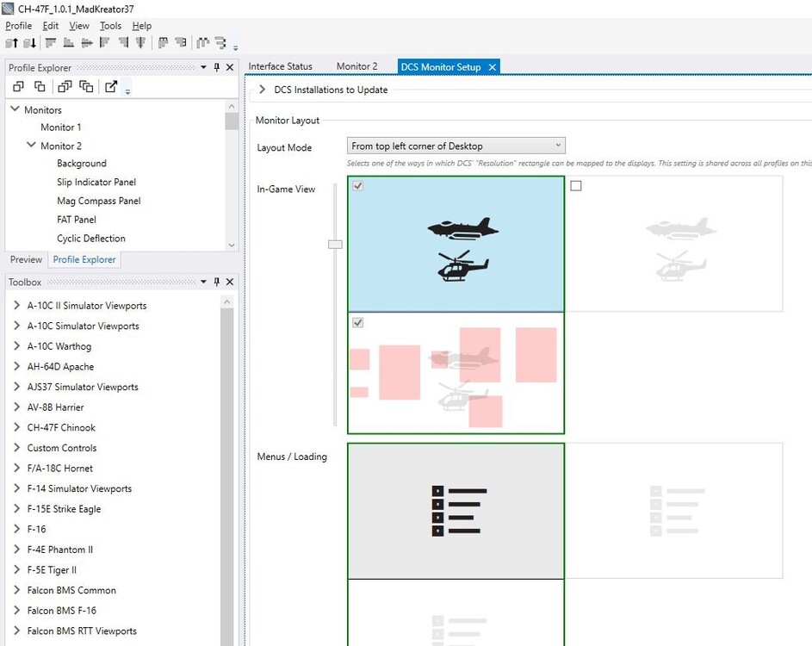Click the In-Game View vertical slider thumb
812x646 pixels.
click(x=335, y=244)
